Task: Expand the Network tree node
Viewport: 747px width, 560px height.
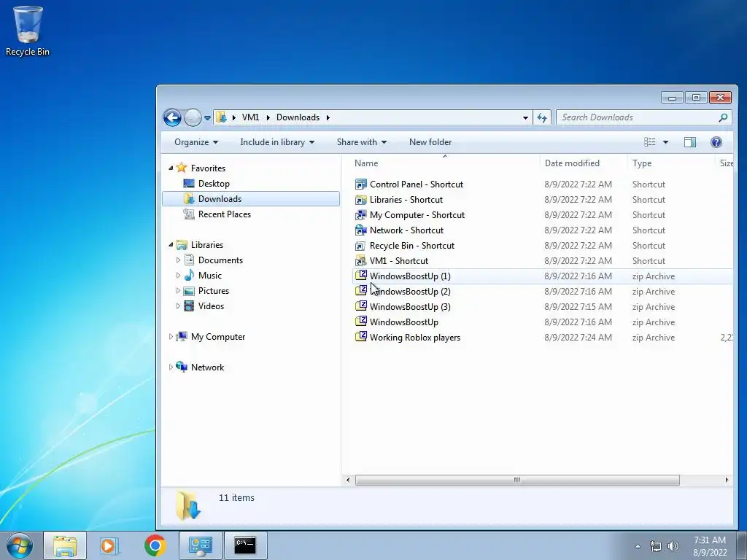Action: pyautogui.click(x=171, y=367)
